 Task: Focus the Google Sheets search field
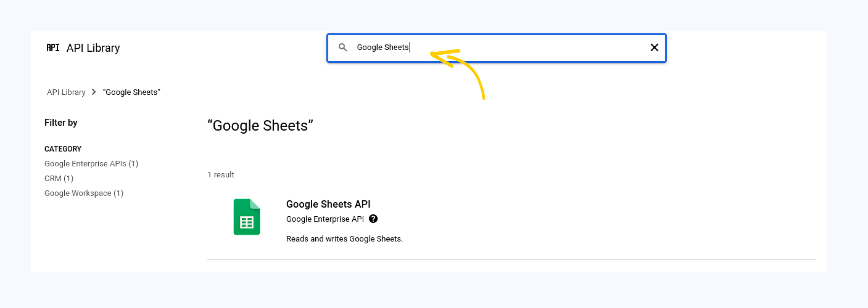(x=491, y=48)
